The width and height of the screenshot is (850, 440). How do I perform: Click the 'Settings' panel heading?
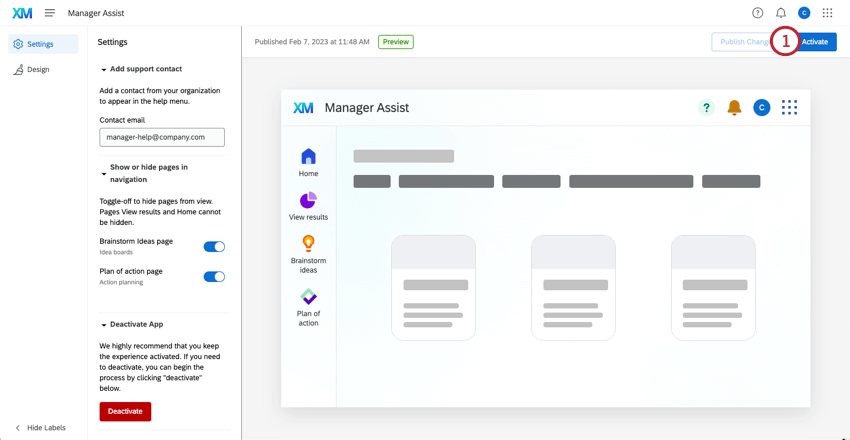click(x=112, y=42)
